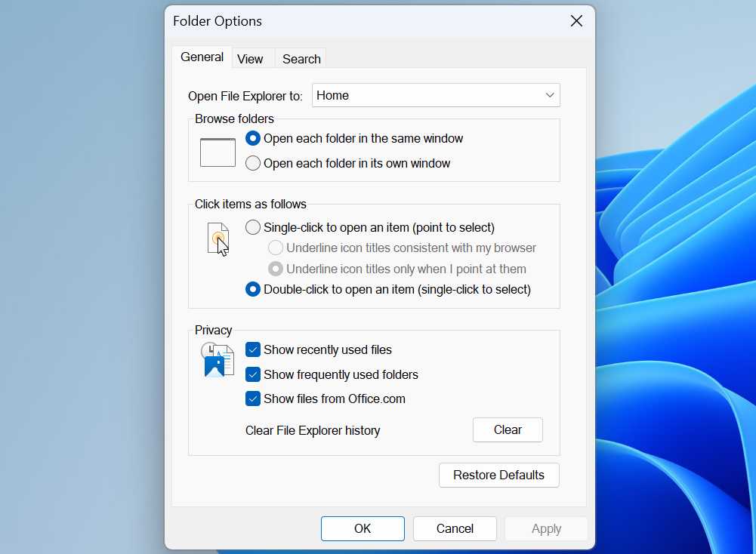This screenshot has width=756, height=554.
Task: Uncheck 'Show recently used files'
Action: [252, 349]
